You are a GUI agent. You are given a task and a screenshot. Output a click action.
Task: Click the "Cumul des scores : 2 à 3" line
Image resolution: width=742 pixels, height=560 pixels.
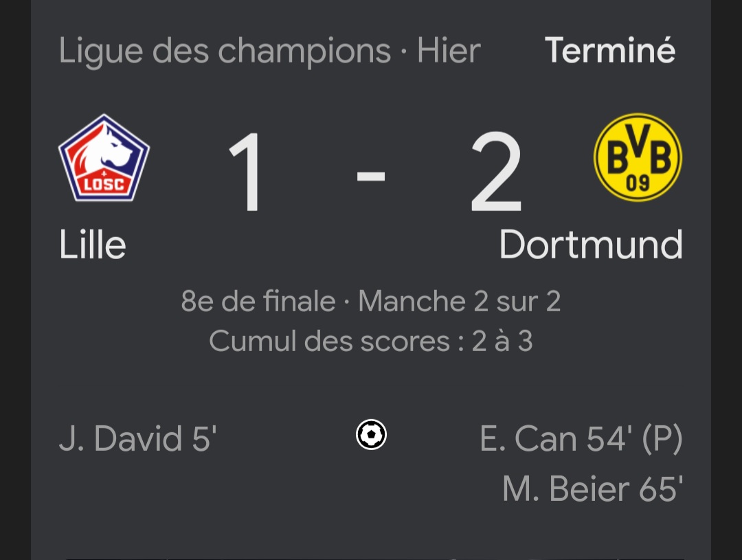point(371,341)
